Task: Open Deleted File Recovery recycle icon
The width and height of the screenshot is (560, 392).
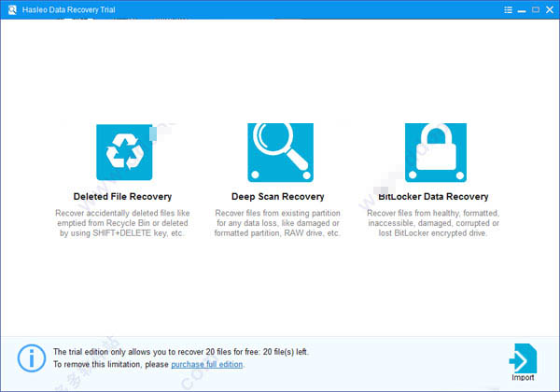Action: pos(124,152)
